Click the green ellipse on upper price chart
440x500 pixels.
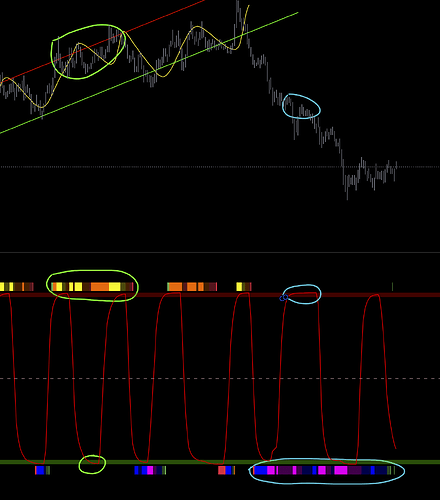pos(88,52)
